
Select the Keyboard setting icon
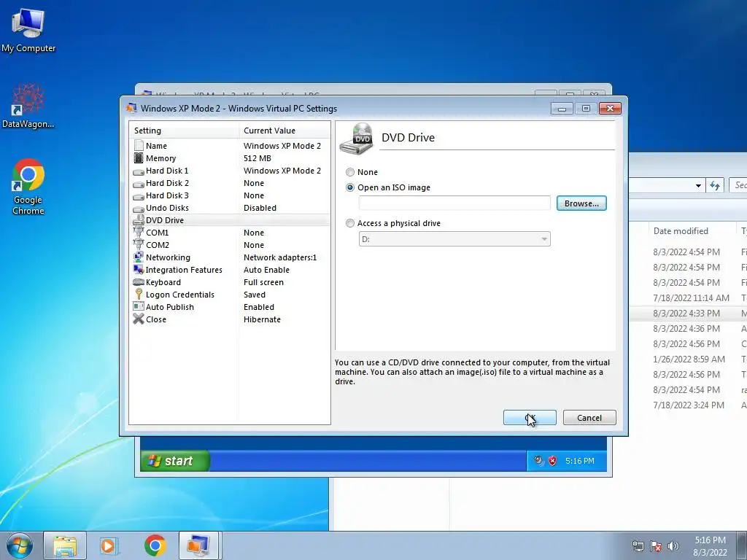click(x=139, y=282)
